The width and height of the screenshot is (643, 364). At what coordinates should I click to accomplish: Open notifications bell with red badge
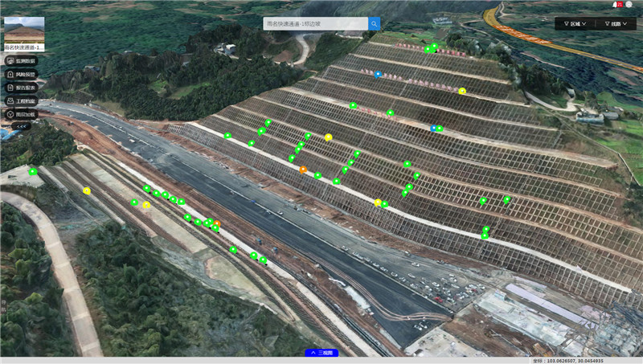point(616,5)
